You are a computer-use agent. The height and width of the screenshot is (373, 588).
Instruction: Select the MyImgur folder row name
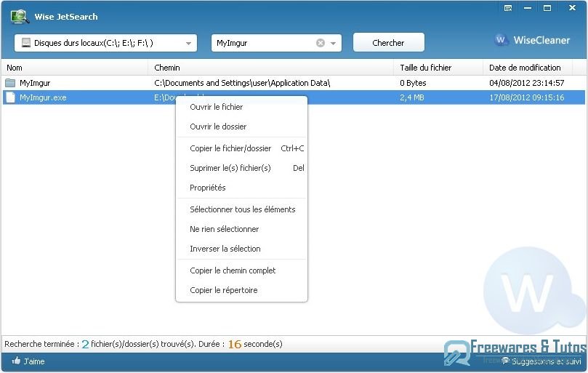click(35, 83)
